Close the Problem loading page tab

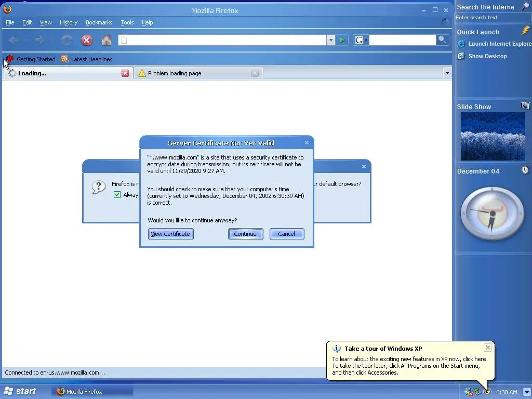255,73
